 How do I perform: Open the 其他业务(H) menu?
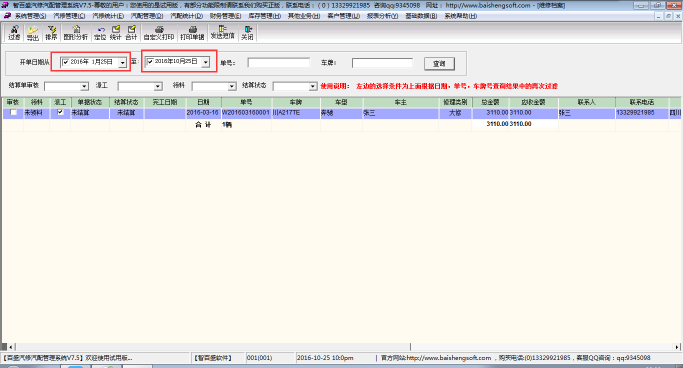coord(304,16)
